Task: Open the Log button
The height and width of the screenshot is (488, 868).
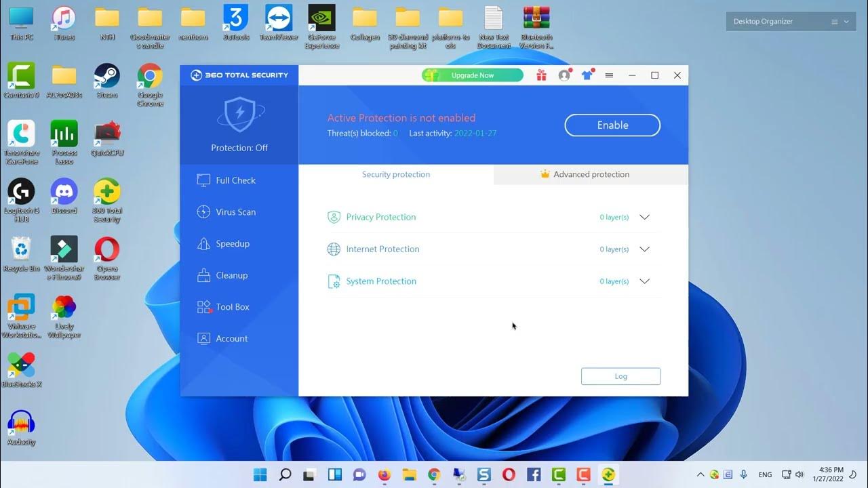Action: [x=620, y=376]
